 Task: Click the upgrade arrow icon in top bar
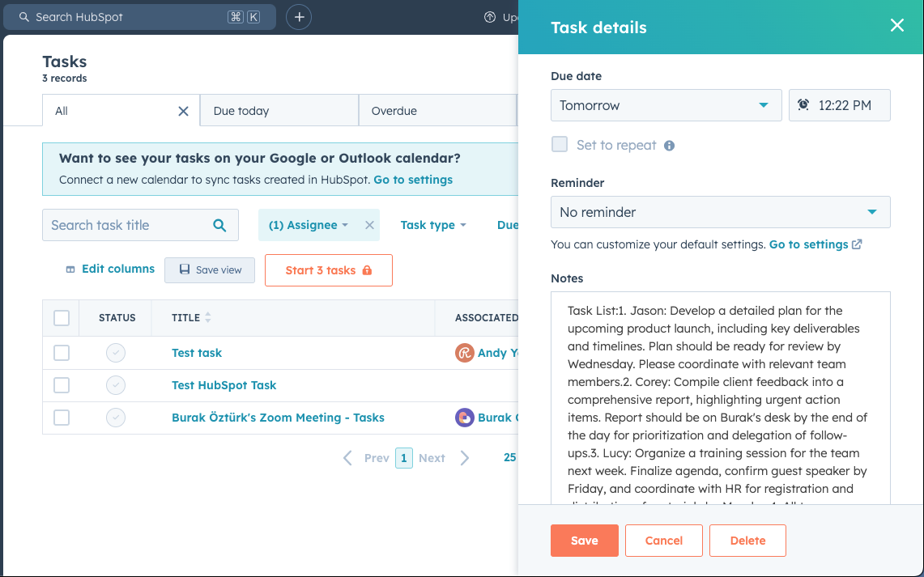click(490, 17)
